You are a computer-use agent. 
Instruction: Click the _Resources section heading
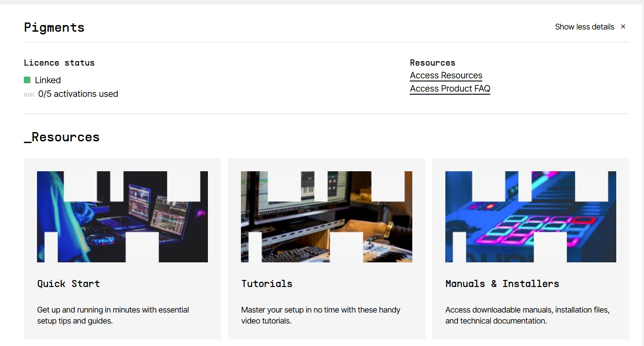coord(62,137)
